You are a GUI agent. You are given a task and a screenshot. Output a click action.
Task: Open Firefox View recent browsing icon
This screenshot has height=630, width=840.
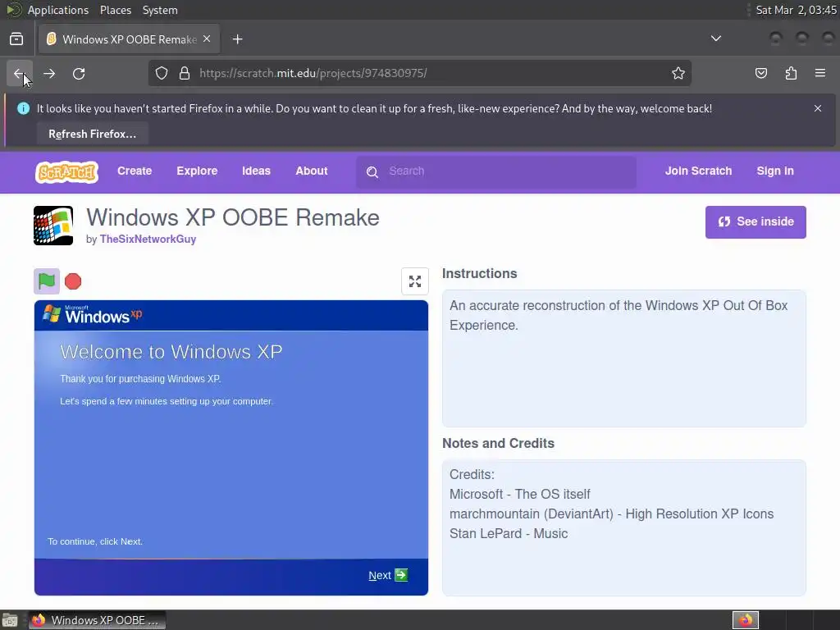(x=16, y=39)
